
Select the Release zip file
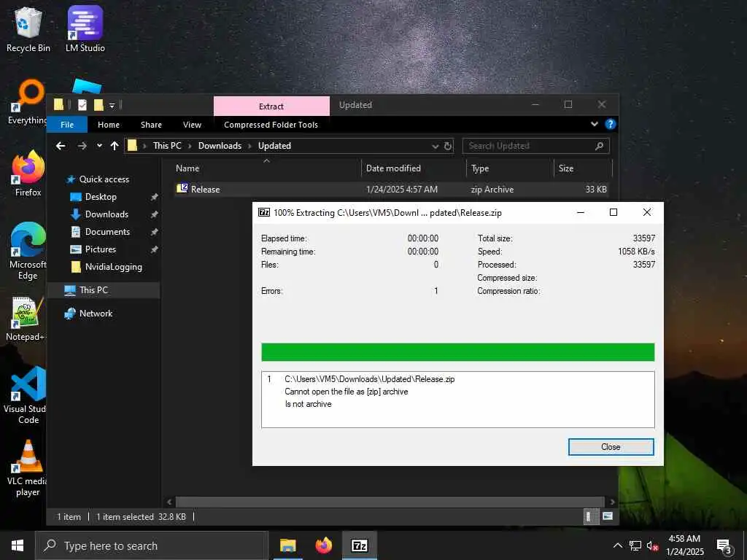pos(391,189)
